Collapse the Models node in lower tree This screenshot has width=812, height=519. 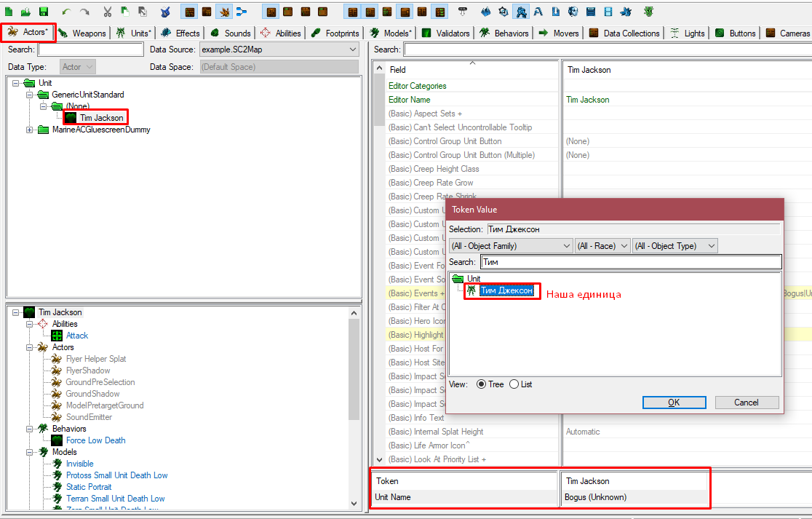point(30,452)
